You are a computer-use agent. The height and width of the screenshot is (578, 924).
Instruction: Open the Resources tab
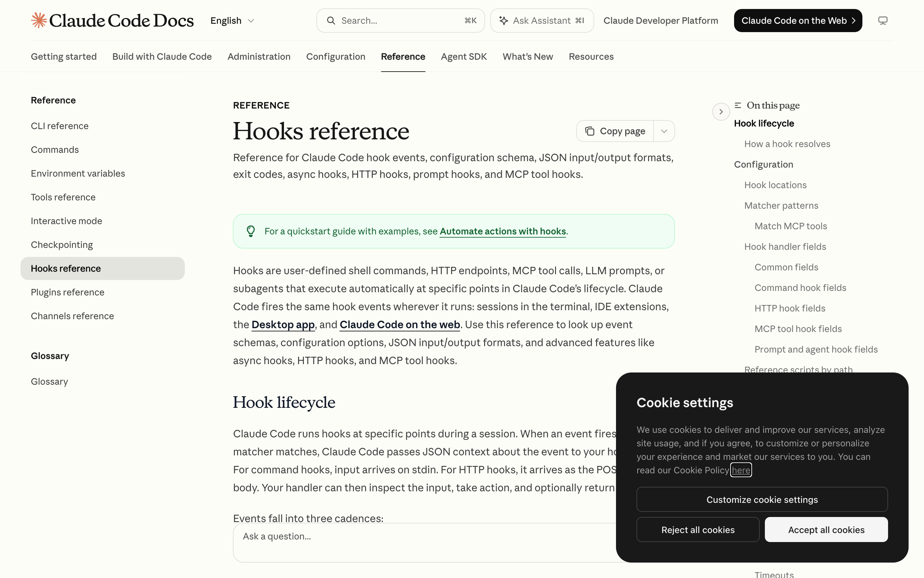[591, 57]
